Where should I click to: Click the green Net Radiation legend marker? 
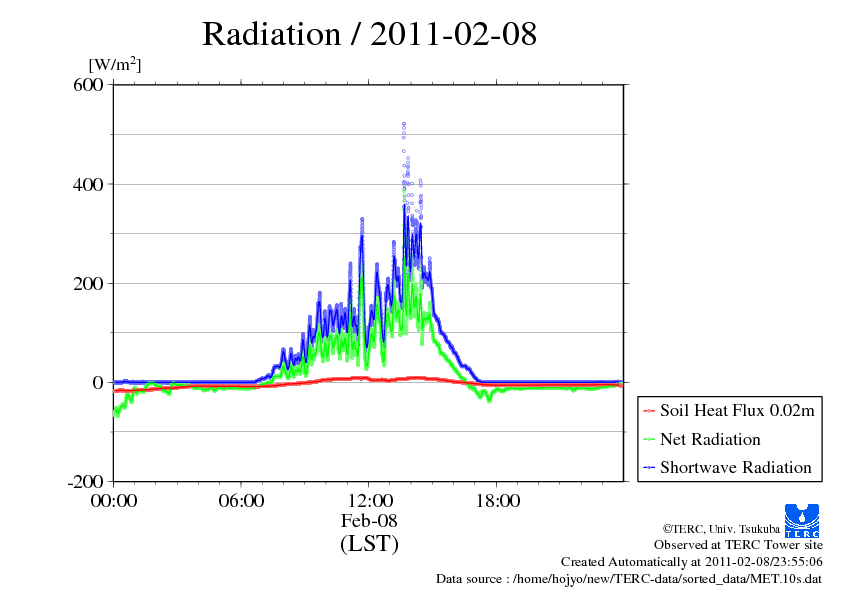tap(649, 439)
